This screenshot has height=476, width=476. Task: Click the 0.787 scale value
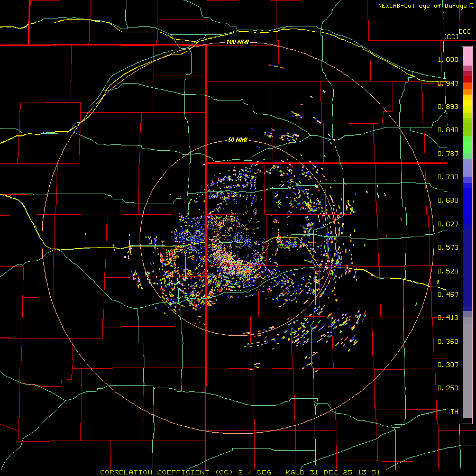(448, 153)
